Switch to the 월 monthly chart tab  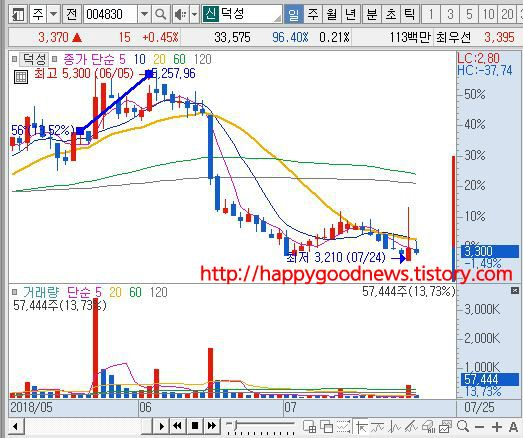coord(332,14)
